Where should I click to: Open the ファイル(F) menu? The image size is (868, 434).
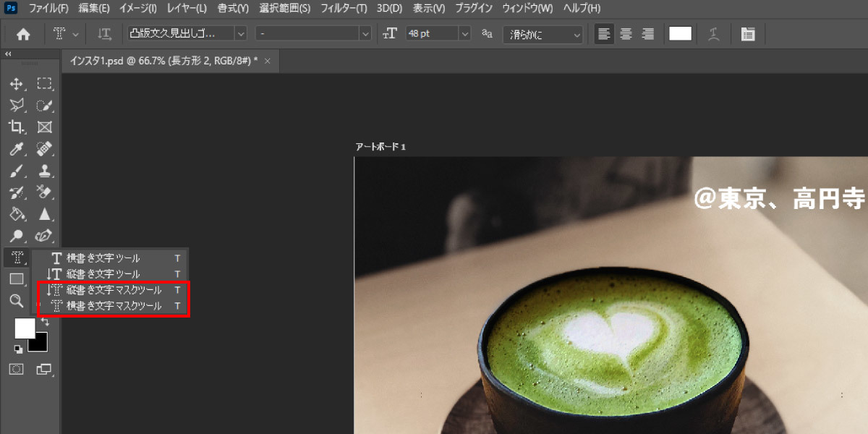pos(49,9)
